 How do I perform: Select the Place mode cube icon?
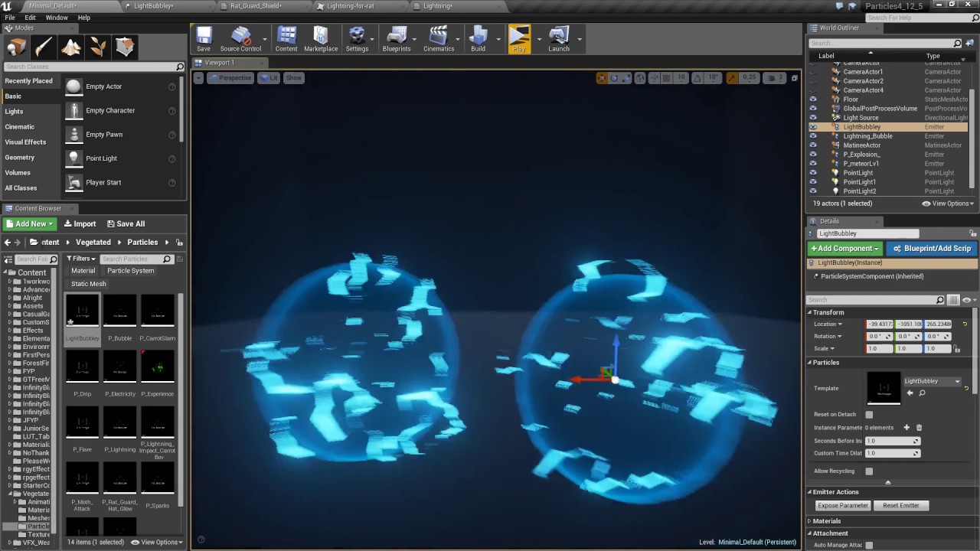[16, 47]
